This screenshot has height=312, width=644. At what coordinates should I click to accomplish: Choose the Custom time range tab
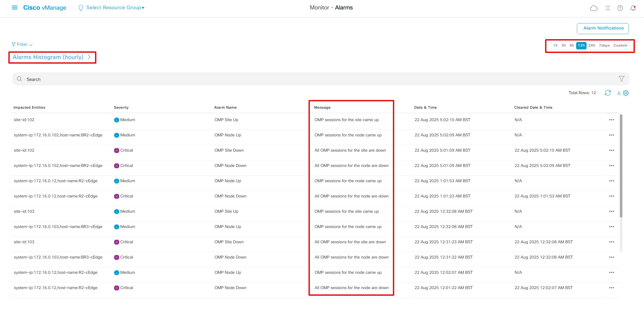click(620, 46)
